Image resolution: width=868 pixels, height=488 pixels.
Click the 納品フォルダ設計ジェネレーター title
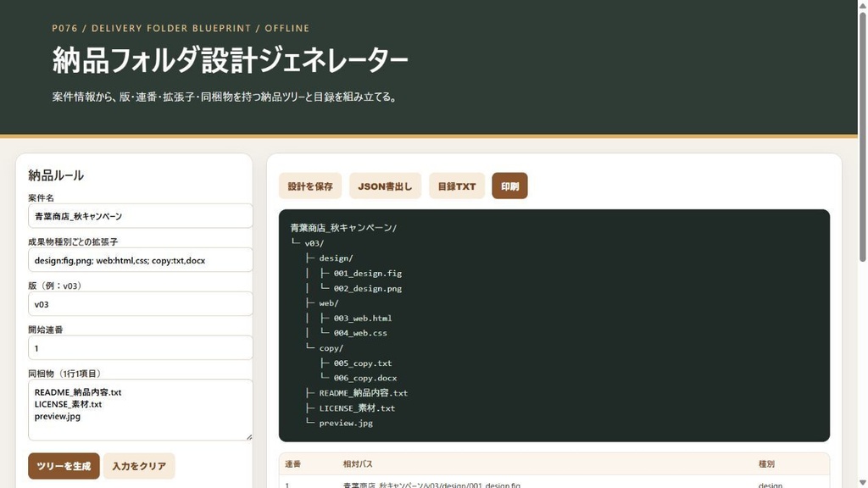tap(230, 60)
